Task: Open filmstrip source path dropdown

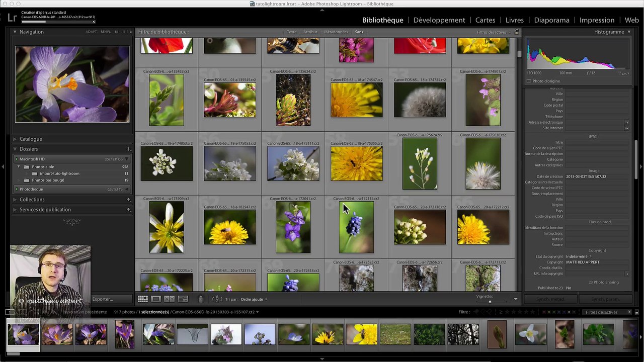Action: 258,312
